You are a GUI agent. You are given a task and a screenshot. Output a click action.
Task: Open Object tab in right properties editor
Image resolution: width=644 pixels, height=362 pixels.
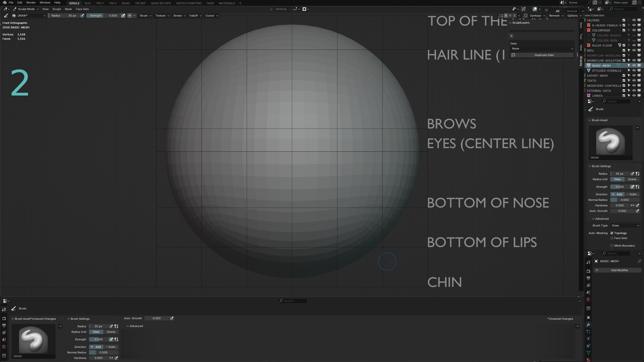point(588,318)
